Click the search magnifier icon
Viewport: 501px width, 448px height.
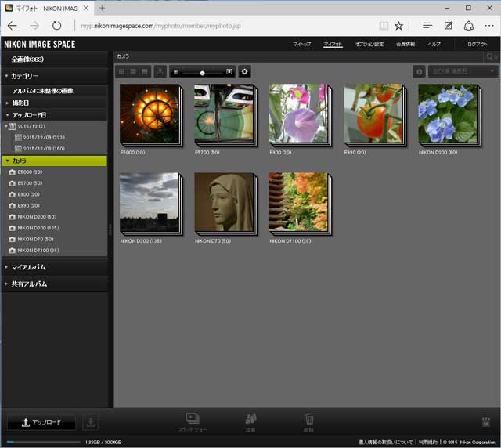tap(491, 56)
